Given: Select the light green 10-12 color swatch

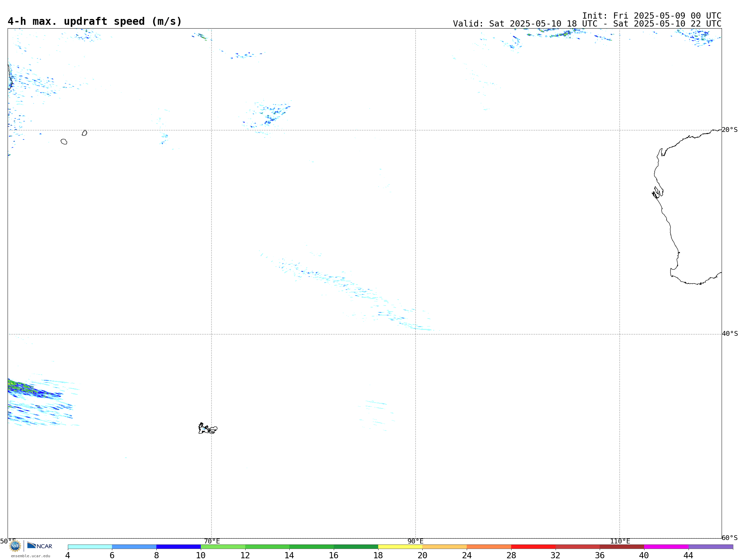Looking at the screenshot, I should pyautogui.click(x=223, y=547).
